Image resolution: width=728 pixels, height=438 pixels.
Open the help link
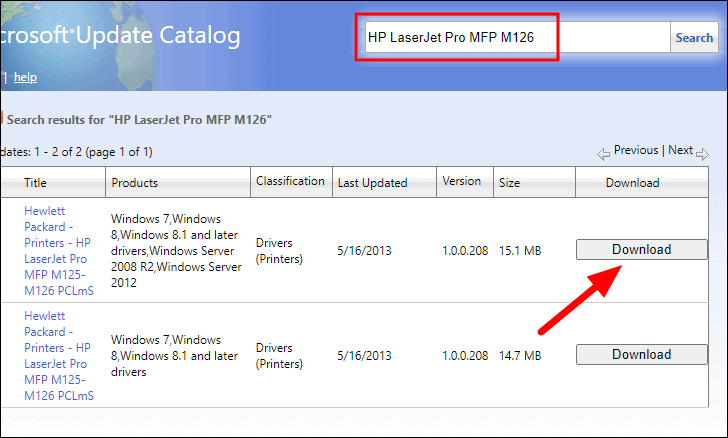pos(25,77)
